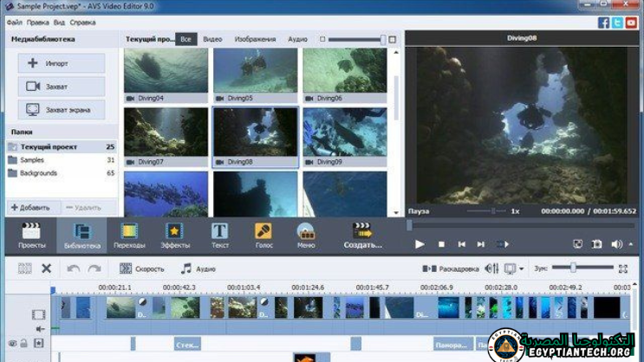The height and width of the screenshot is (362, 644).
Task: Open the Файл menu
Action: click(14, 23)
